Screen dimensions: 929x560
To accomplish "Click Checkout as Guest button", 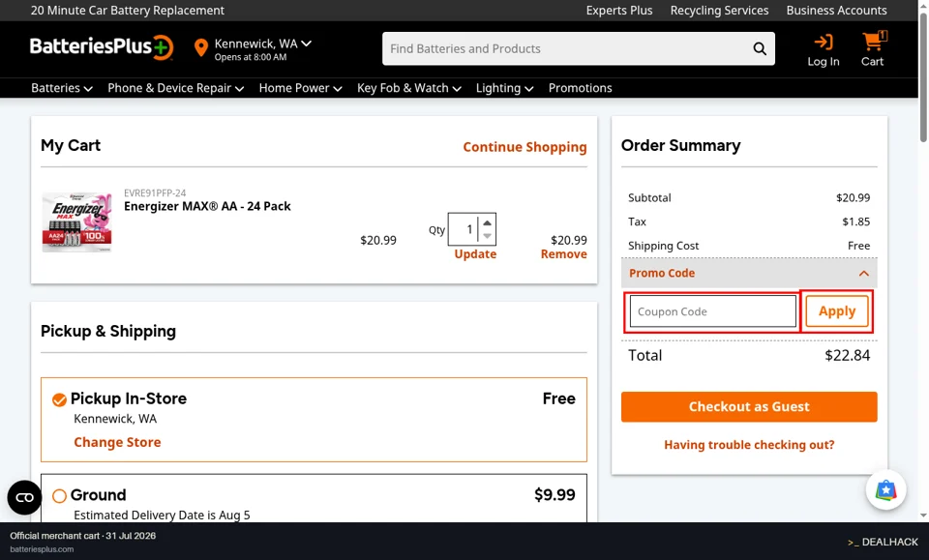I will tap(749, 406).
